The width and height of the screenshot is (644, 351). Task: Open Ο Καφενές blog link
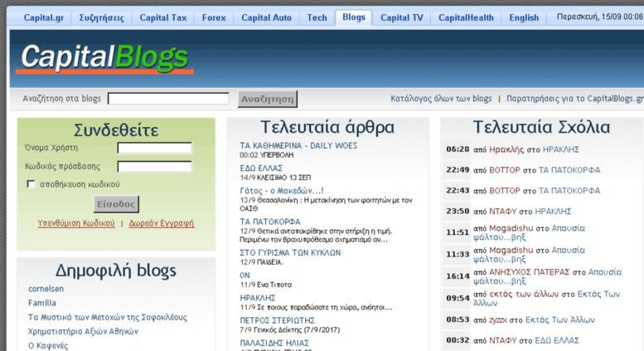(x=48, y=346)
